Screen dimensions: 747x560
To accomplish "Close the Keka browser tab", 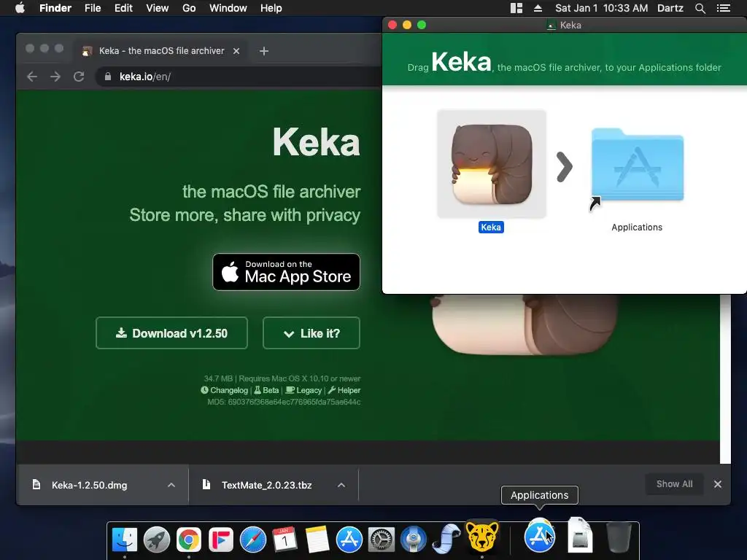I will pos(236,51).
